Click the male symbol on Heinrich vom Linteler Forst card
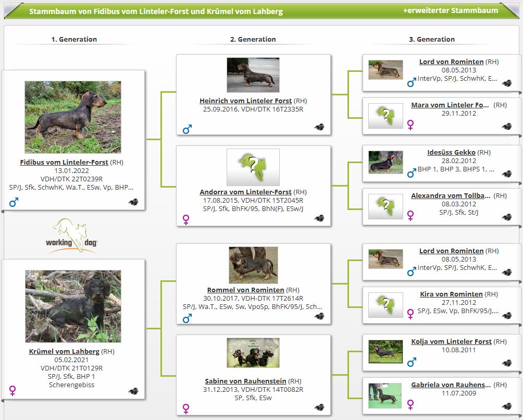This screenshot has width=523, height=420. (x=187, y=129)
